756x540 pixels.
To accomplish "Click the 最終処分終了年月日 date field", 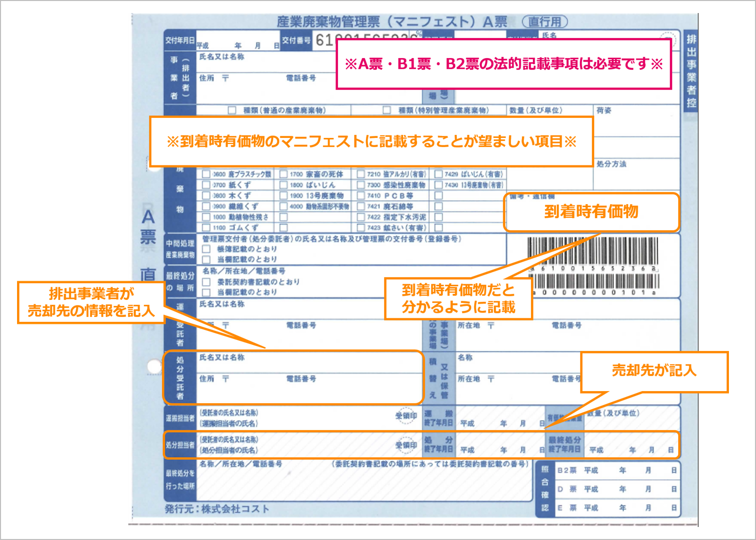I will (631, 445).
